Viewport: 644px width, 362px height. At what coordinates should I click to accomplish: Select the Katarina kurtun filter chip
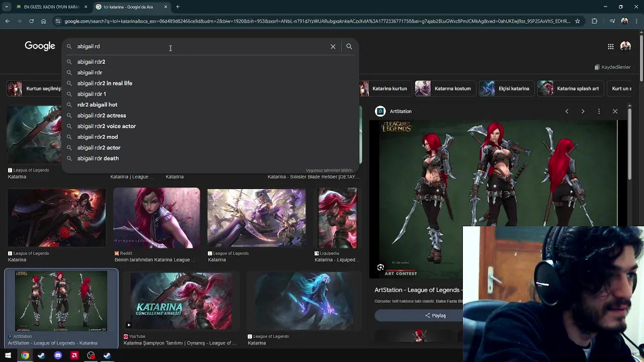coord(384,88)
